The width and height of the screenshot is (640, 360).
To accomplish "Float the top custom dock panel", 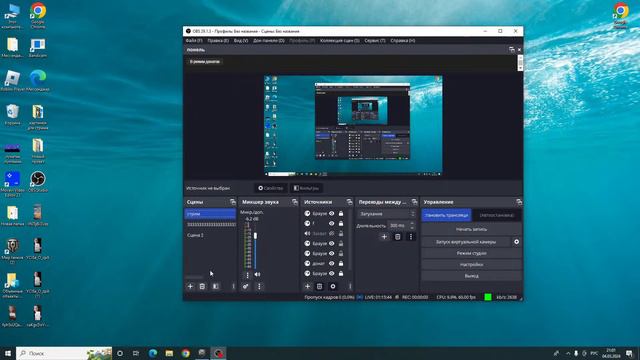I will click(x=512, y=49).
